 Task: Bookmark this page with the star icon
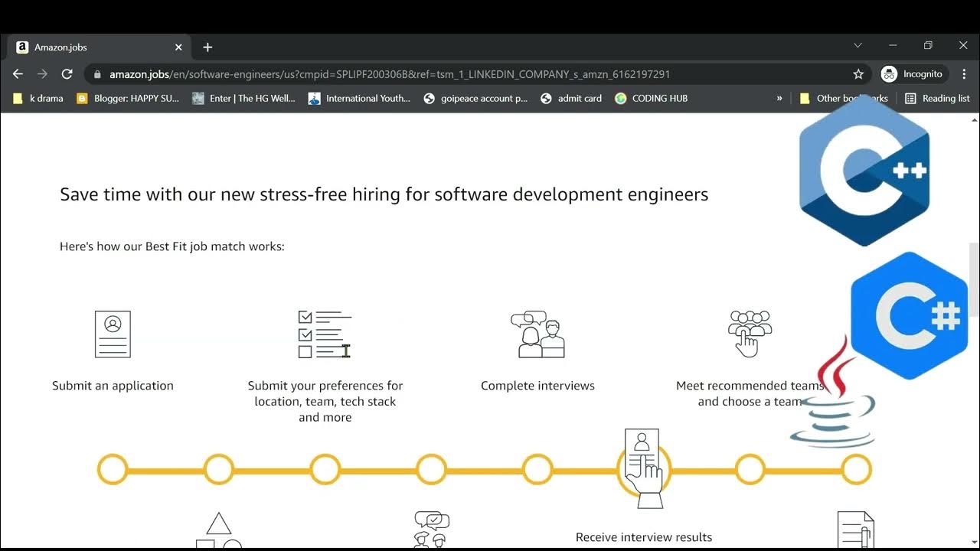[858, 74]
